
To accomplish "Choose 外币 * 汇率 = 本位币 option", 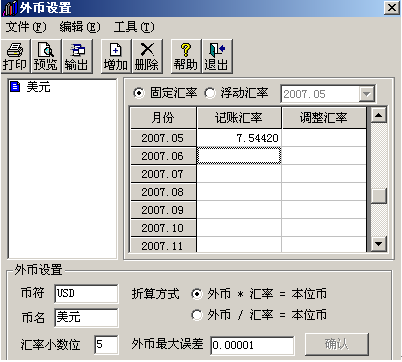I will (x=197, y=294).
